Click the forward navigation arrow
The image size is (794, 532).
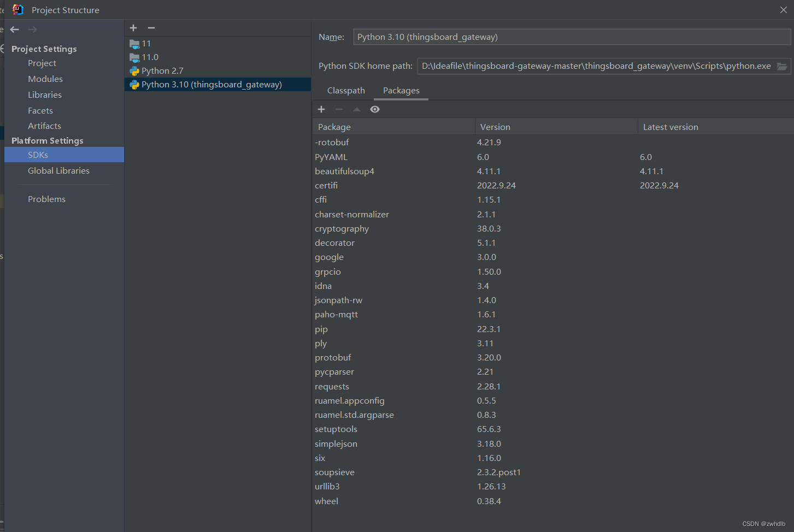pyautogui.click(x=32, y=29)
